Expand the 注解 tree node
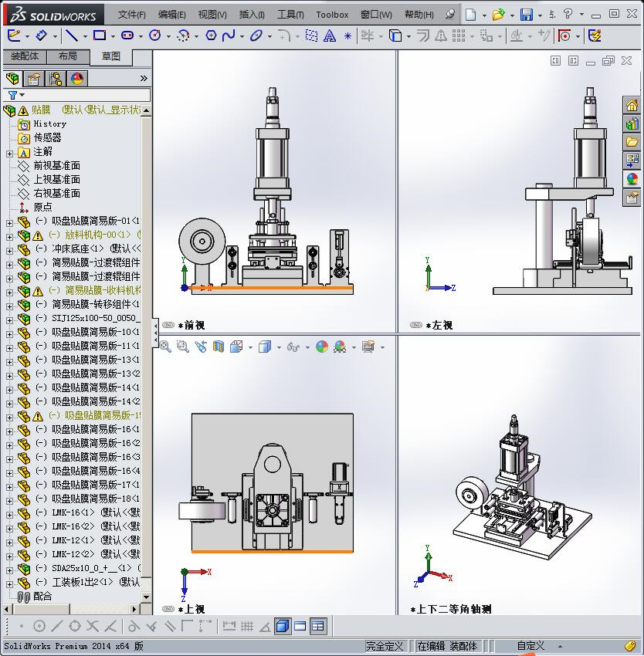The image size is (644, 656). click(9, 153)
